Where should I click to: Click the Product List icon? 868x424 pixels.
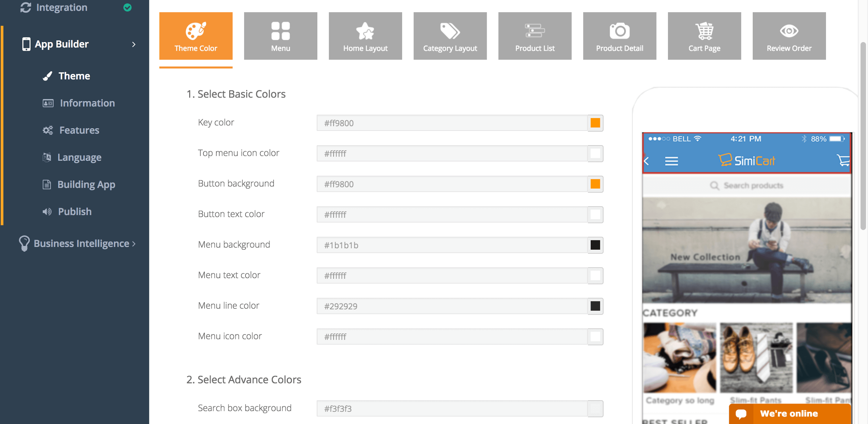(x=535, y=31)
